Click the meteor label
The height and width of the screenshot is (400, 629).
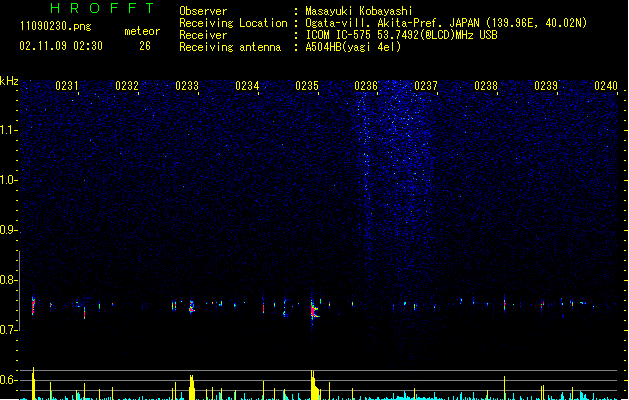point(142,31)
